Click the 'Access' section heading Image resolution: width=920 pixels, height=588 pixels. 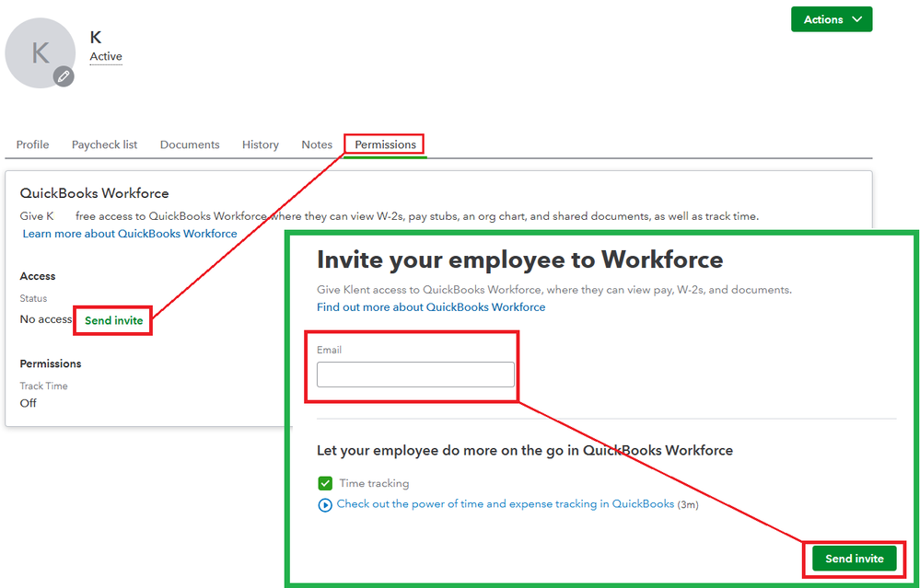point(38,276)
